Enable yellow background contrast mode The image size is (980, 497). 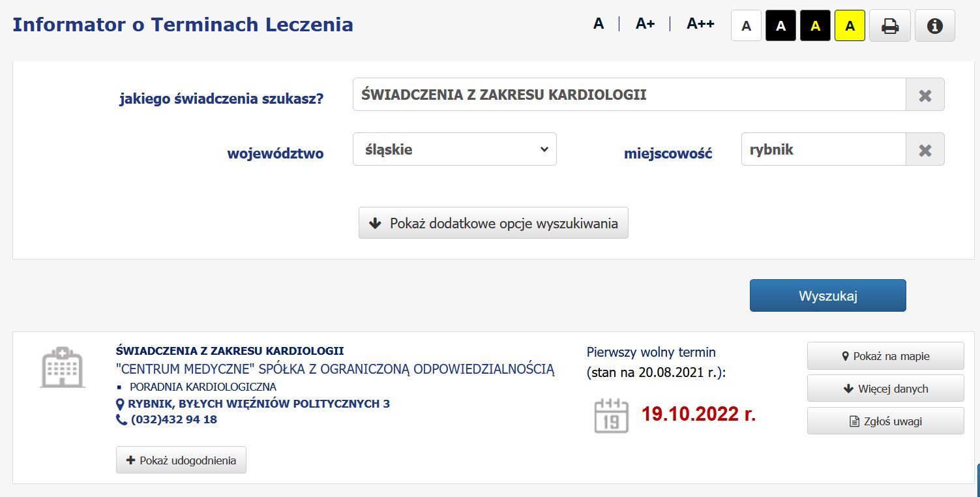[850, 26]
